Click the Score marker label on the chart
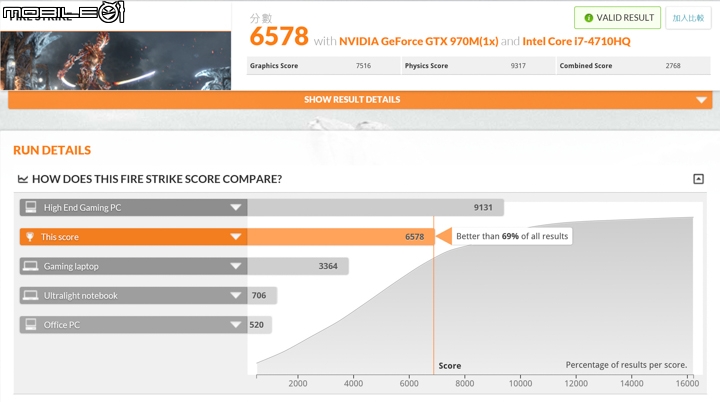Screen dimensions: 720x402 click(450, 366)
